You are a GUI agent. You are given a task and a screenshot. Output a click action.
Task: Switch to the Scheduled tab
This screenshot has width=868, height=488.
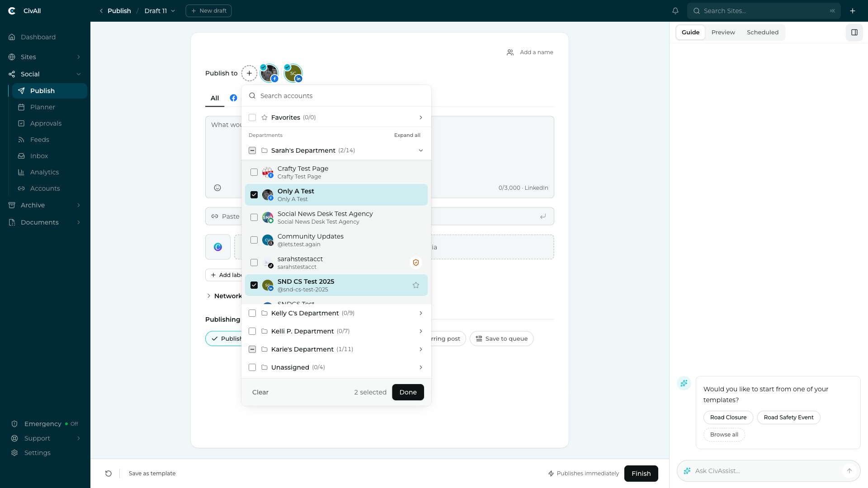(x=763, y=32)
